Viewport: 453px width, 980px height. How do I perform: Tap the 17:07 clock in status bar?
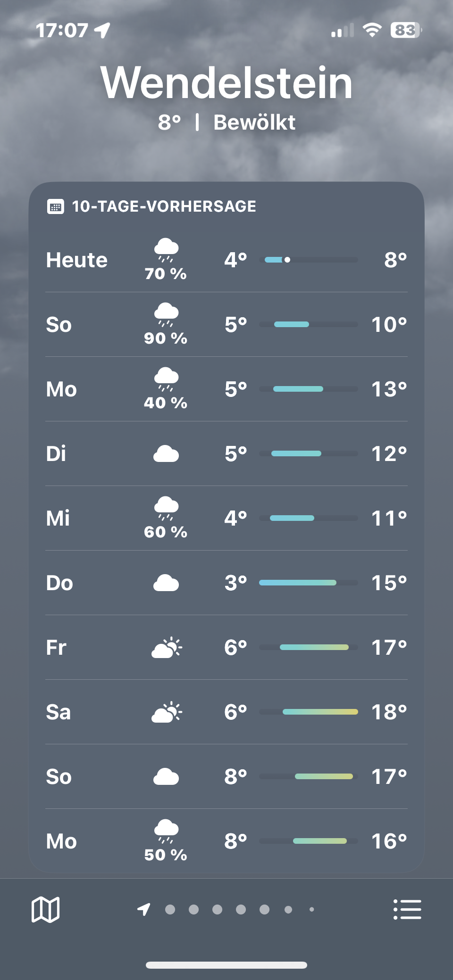[x=62, y=31]
